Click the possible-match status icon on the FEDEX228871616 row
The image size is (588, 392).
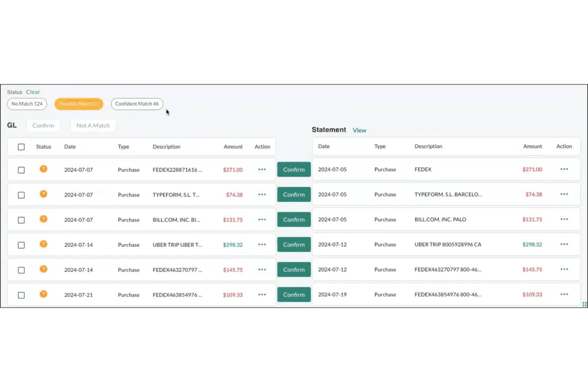44,169
